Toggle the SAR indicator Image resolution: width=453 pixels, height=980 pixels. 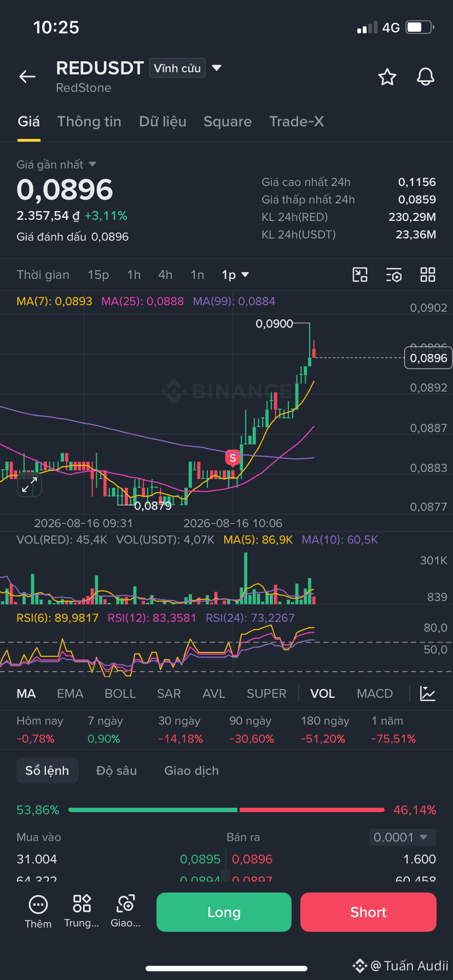point(169,693)
